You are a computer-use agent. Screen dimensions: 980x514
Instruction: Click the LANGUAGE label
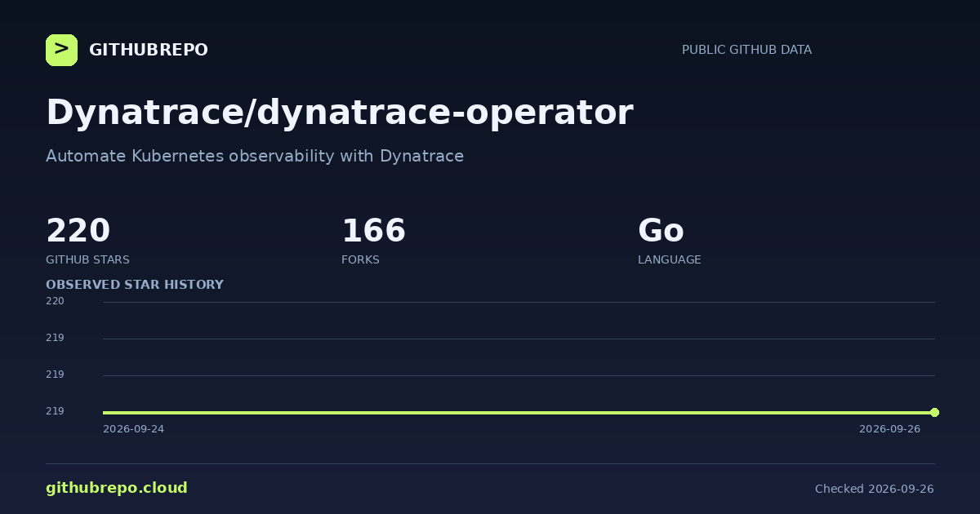(x=670, y=259)
